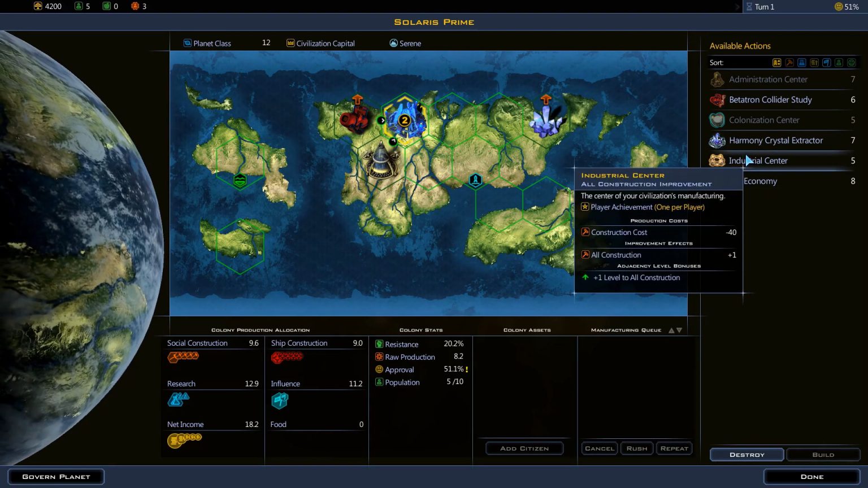Click 'Food' allocation label

[279, 424]
